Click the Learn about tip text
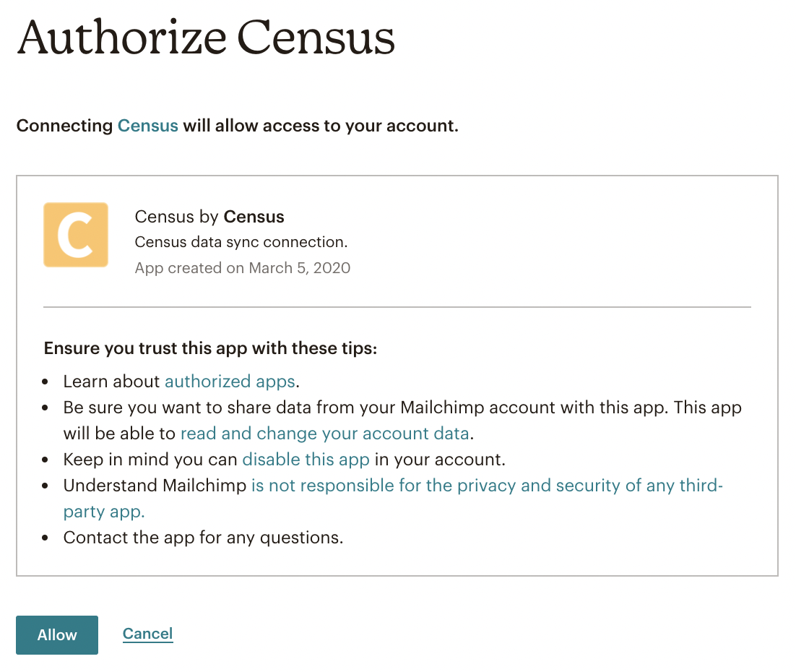 (x=113, y=382)
